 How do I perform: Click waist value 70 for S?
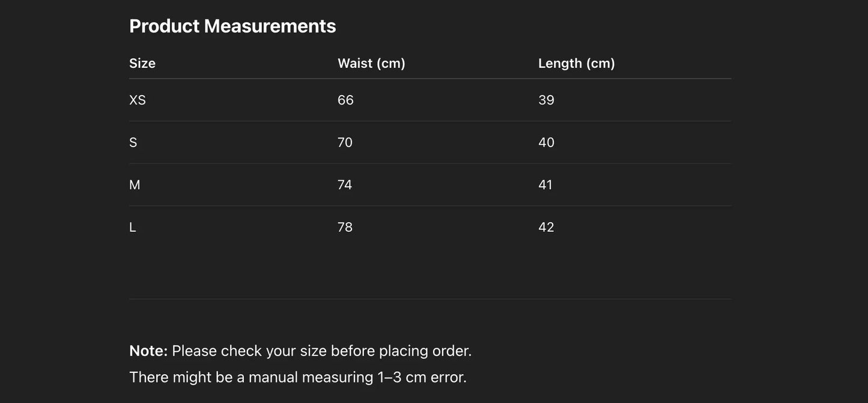(345, 142)
